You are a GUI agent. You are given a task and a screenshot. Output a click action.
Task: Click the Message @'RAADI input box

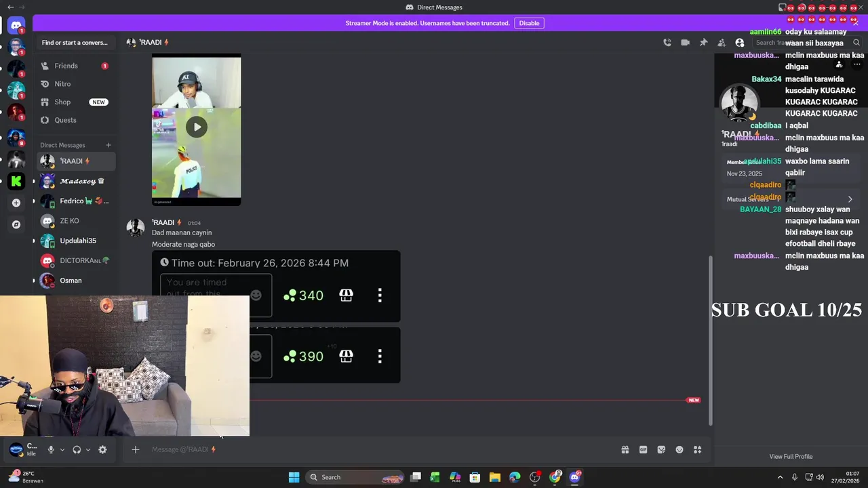click(x=380, y=449)
